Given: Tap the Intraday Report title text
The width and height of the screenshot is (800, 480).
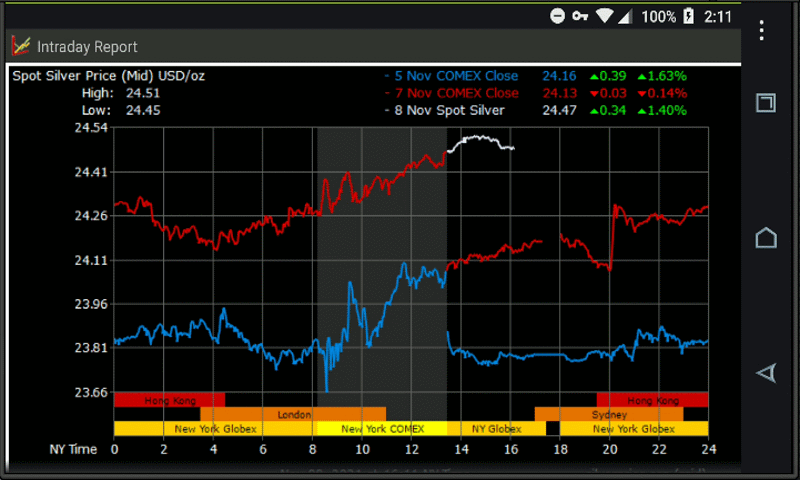Looking at the screenshot, I should tap(87, 47).
